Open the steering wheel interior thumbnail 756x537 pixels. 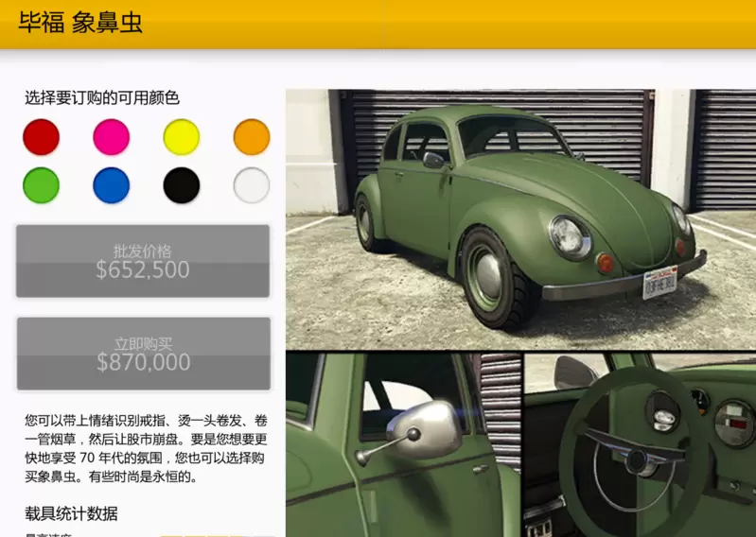tap(641, 445)
